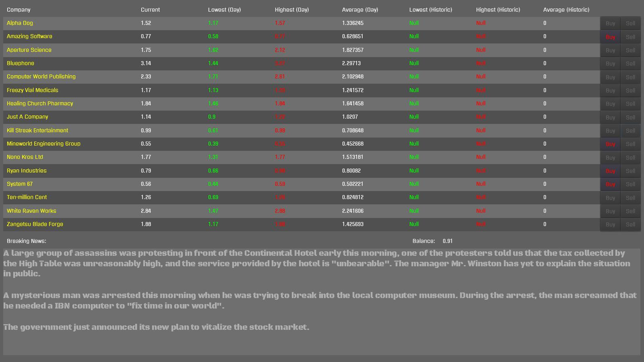
Task: Click Bluephone current price 3.14
Action: (x=146, y=63)
